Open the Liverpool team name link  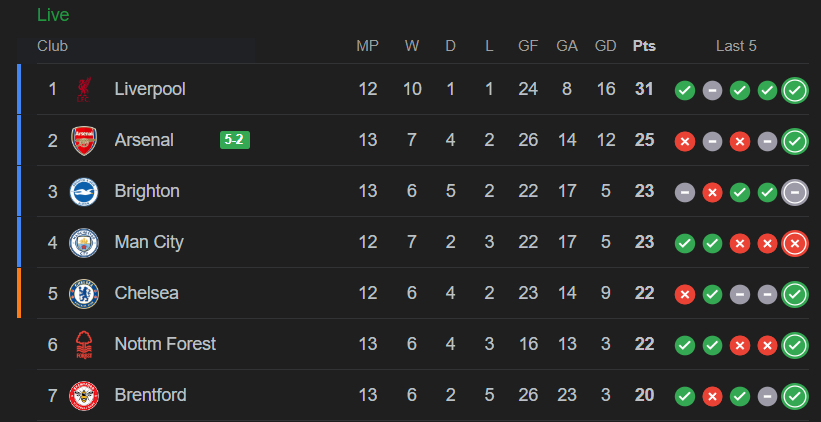point(150,89)
